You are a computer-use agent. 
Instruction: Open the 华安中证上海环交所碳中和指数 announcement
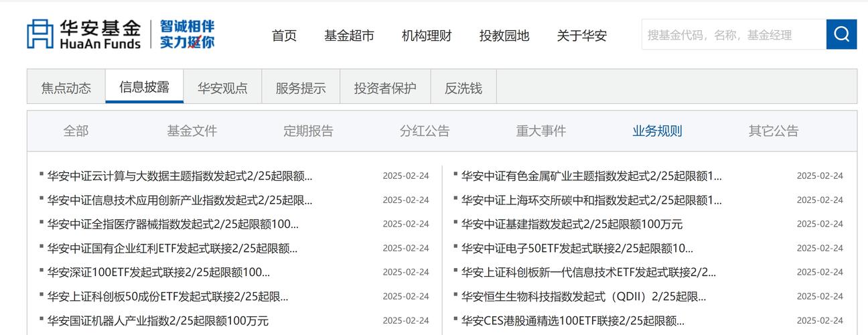coord(591,200)
